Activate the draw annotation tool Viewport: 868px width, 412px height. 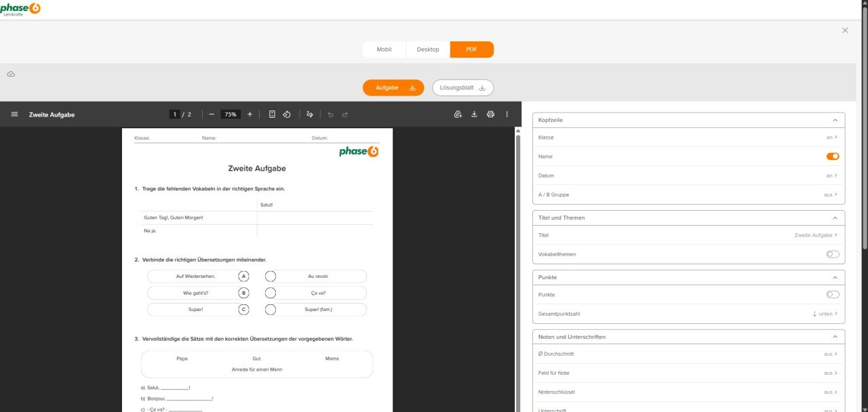[x=310, y=115]
